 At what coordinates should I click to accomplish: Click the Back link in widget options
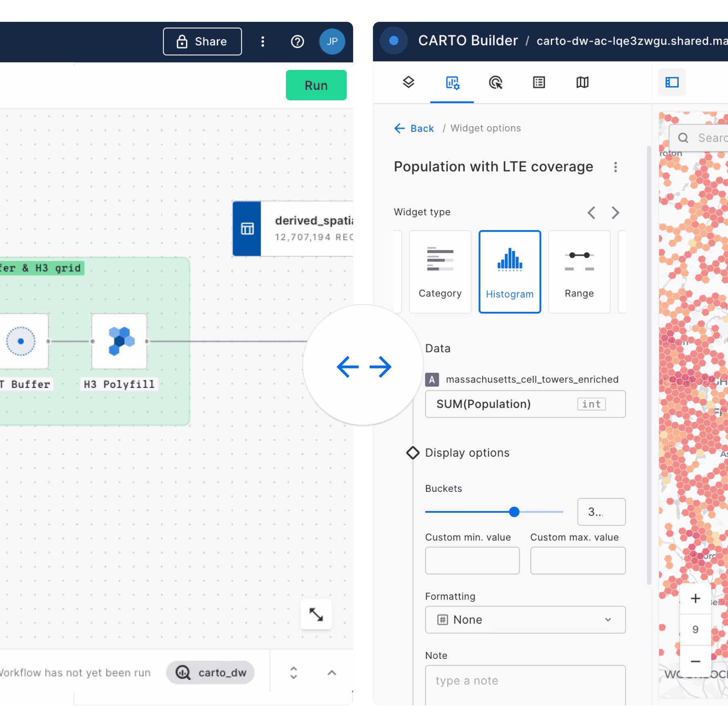click(x=414, y=128)
